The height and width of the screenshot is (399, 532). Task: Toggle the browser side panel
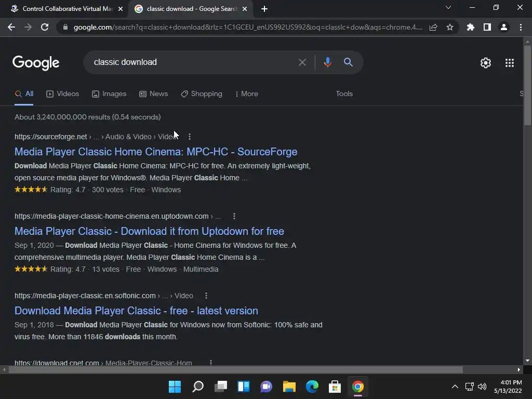pyautogui.click(x=487, y=27)
